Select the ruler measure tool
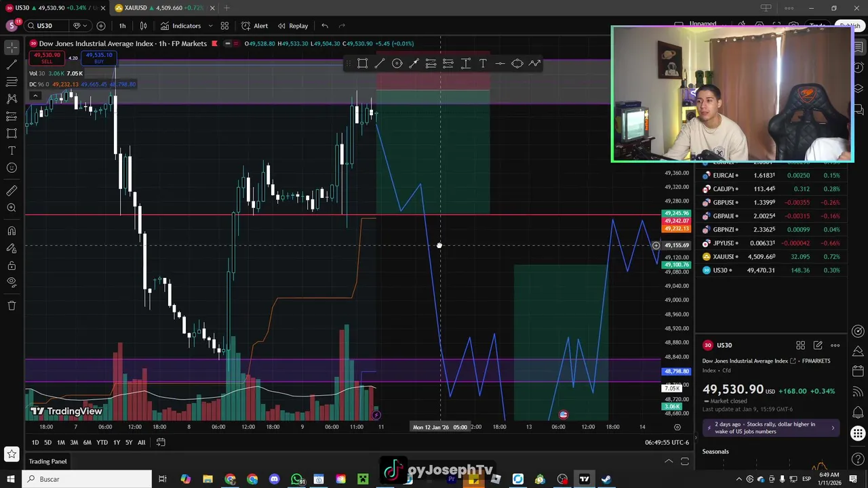 tap(12, 190)
